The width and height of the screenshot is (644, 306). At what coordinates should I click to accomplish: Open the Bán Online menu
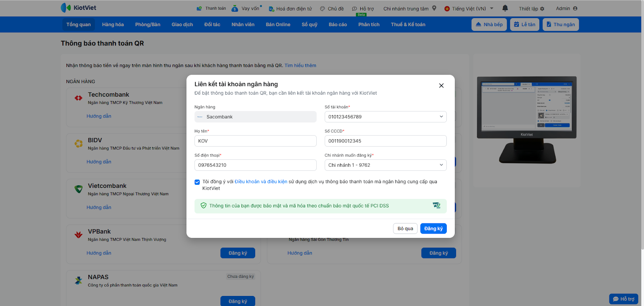278,25
